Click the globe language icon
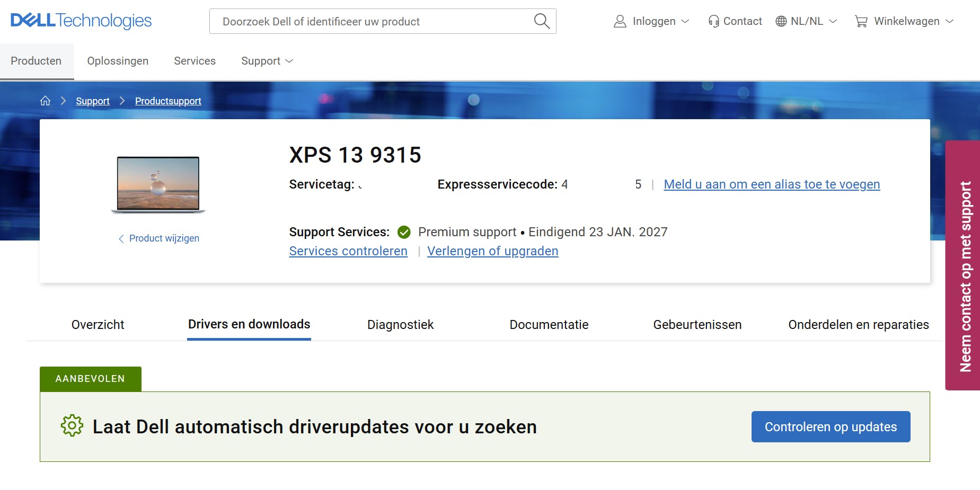The image size is (980, 490). click(781, 21)
